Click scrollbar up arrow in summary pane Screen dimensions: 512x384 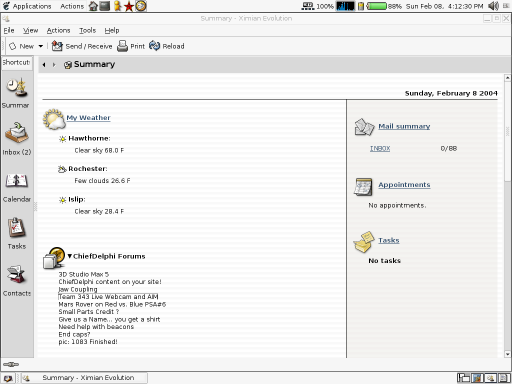[x=507, y=78]
